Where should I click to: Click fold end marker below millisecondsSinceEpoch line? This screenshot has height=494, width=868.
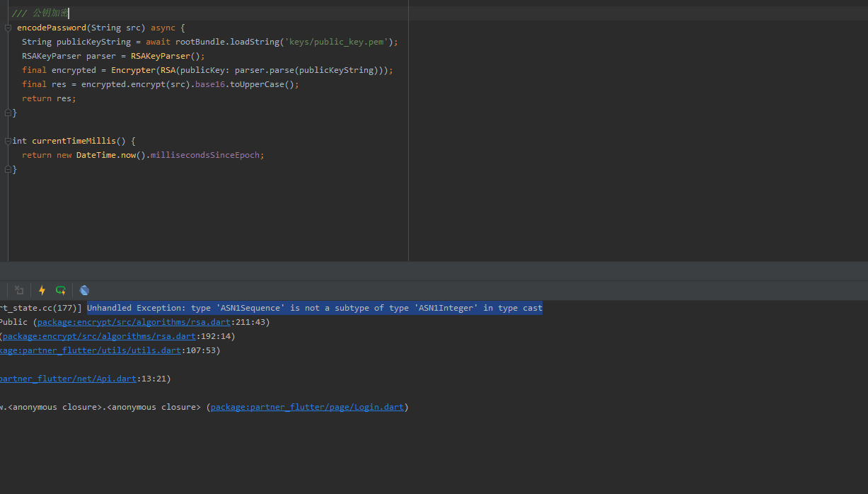(x=8, y=169)
